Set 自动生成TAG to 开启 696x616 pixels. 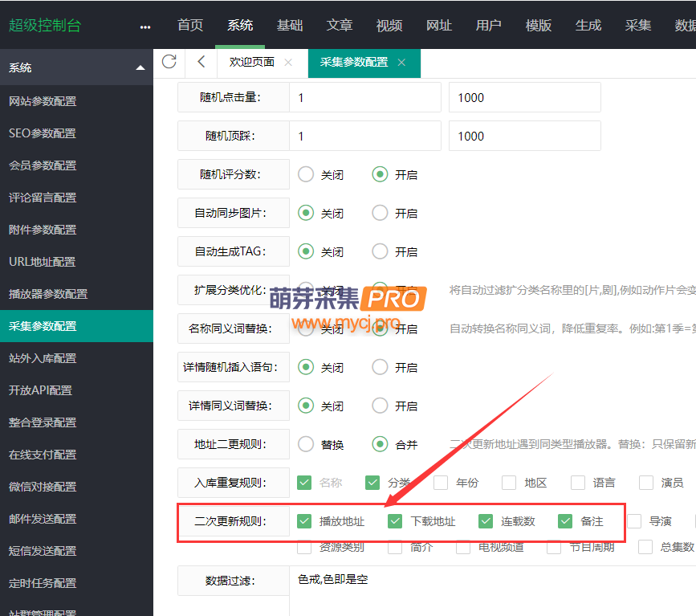(380, 252)
